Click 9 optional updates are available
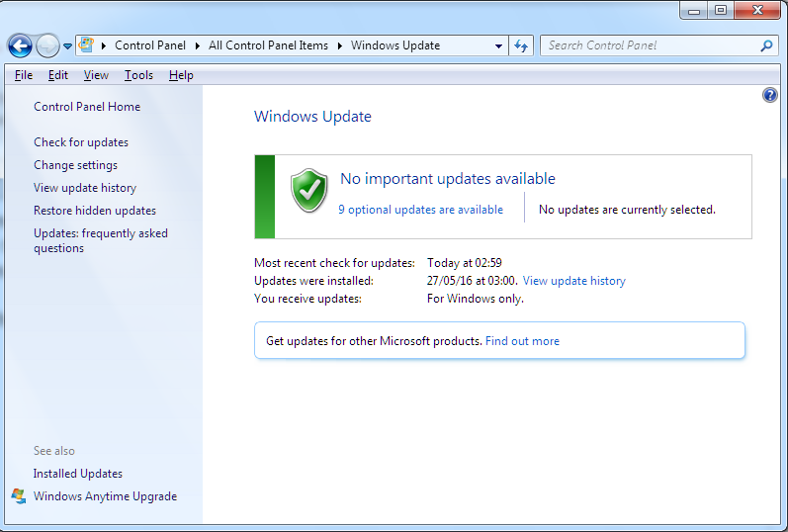Viewport: 788px width, 532px height. (x=420, y=210)
